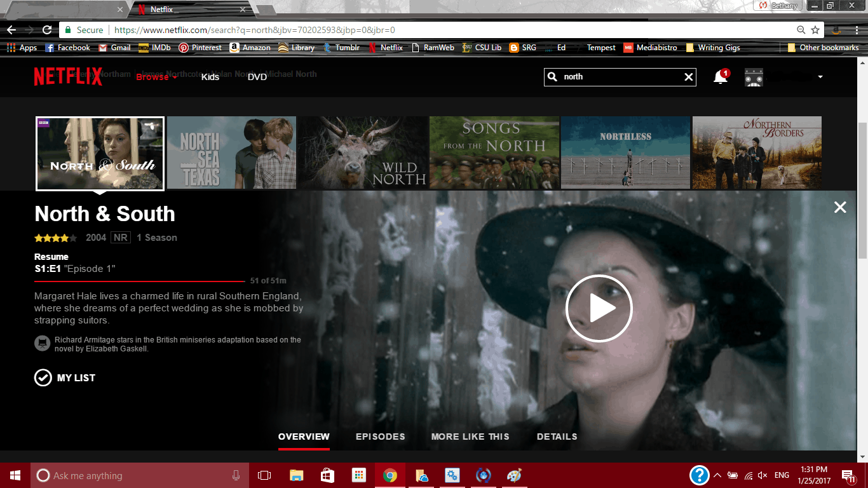
Task: Open the profile avatar menu
Action: (x=754, y=77)
